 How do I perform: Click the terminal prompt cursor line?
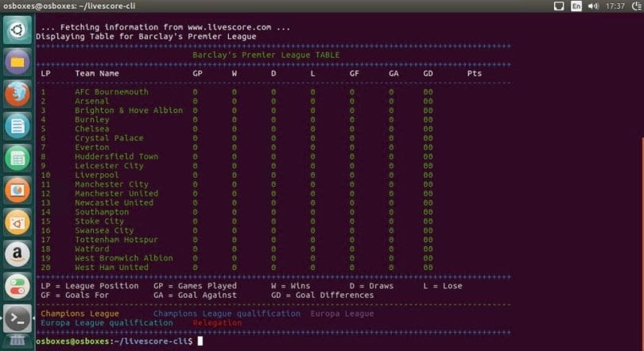pos(119,341)
